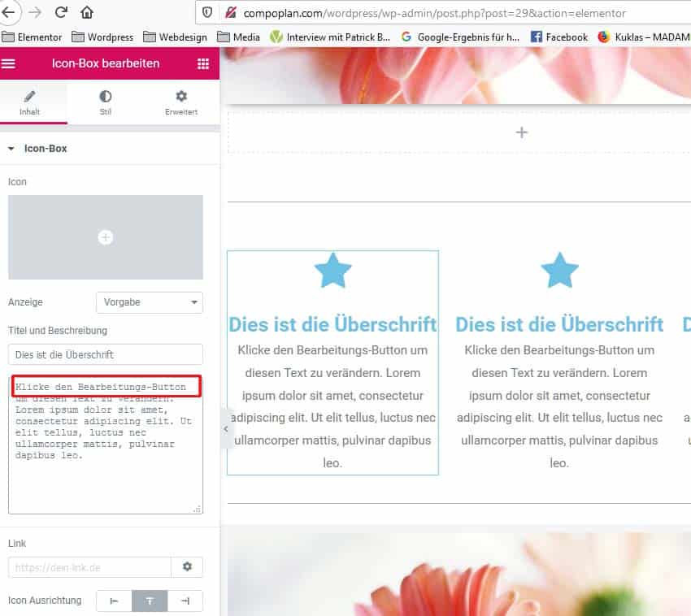The image size is (691, 616).
Task: Click the first icon box description text
Action: [x=332, y=406]
